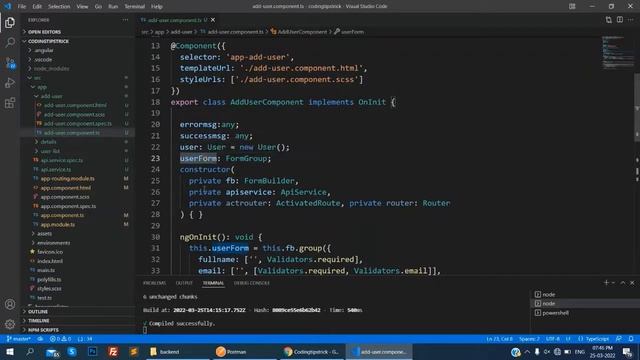Expand the environments folder
Screen dimensions: 640x360
click(78, 242)
